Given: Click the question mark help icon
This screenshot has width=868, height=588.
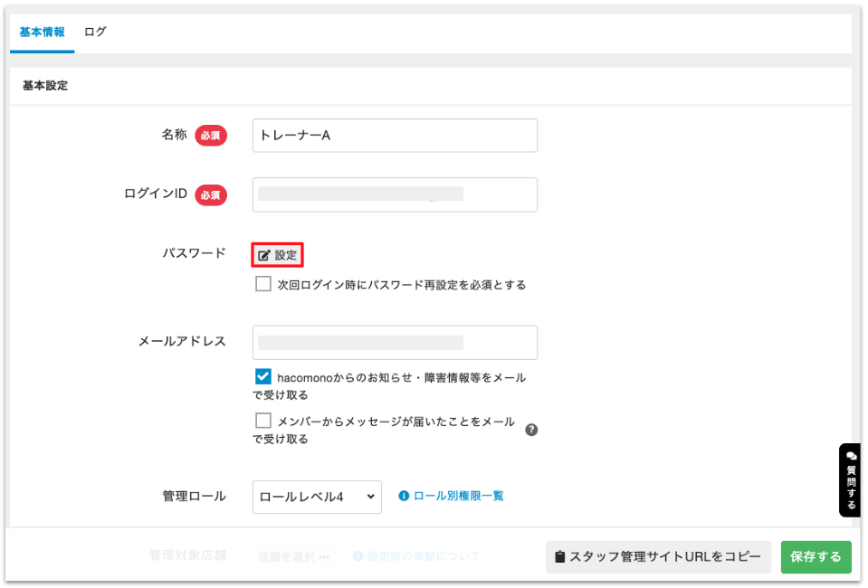Looking at the screenshot, I should 531,430.
